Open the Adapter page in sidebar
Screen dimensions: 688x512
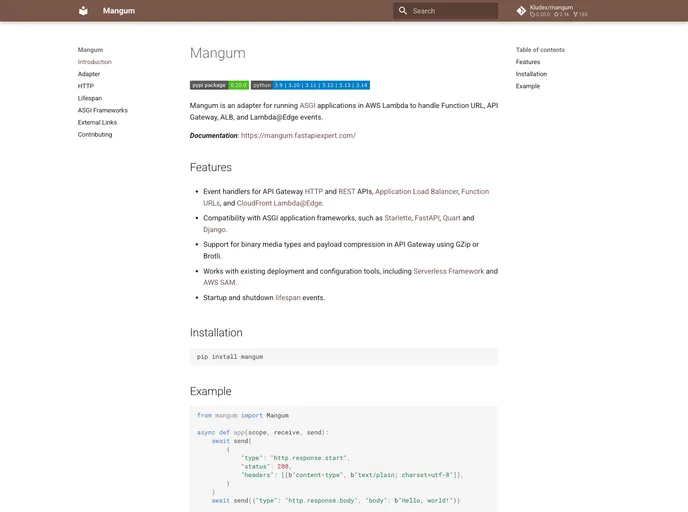(89, 74)
